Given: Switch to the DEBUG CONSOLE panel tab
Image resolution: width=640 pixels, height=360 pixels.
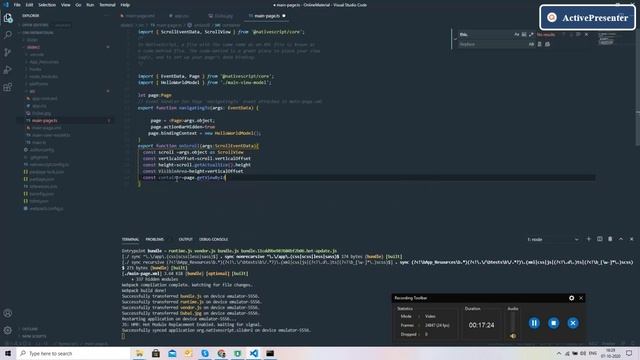Looking at the screenshot, I should point(213,239).
